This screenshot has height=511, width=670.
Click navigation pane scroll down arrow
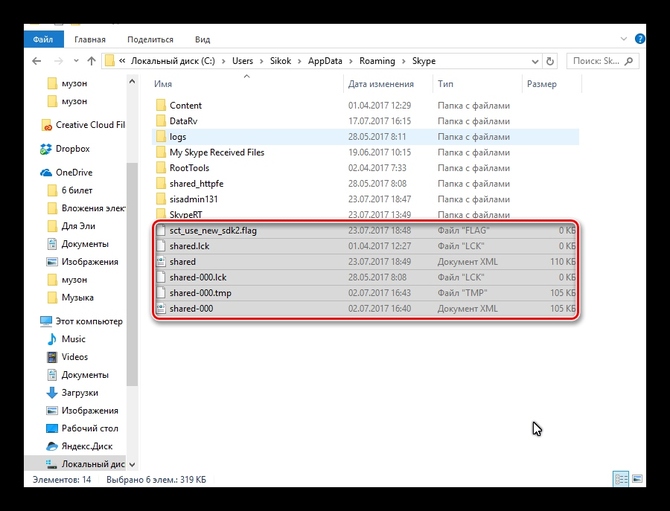pos(132,464)
